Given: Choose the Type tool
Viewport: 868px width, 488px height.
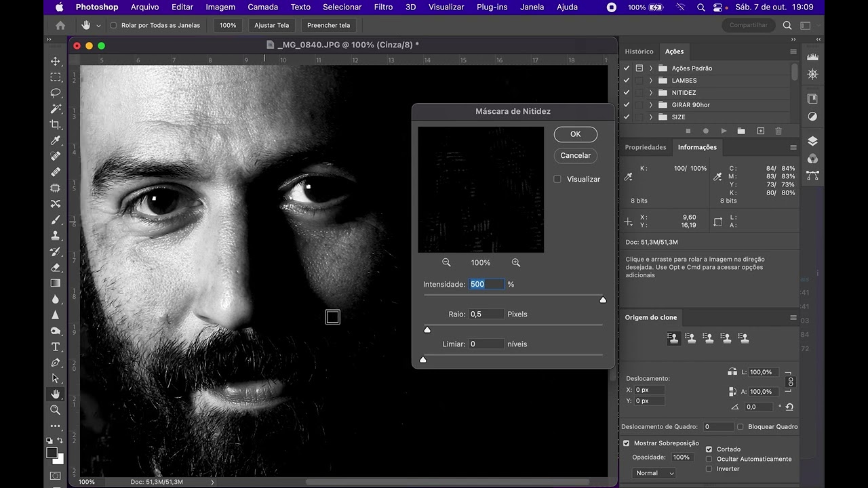Looking at the screenshot, I should pos(56,347).
